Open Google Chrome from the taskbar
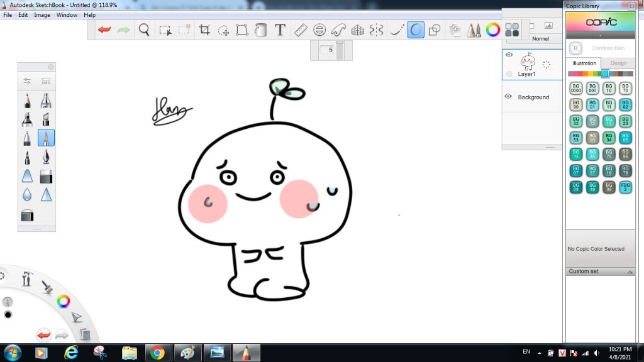The width and height of the screenshot is (644, 362). pos(157,353)
